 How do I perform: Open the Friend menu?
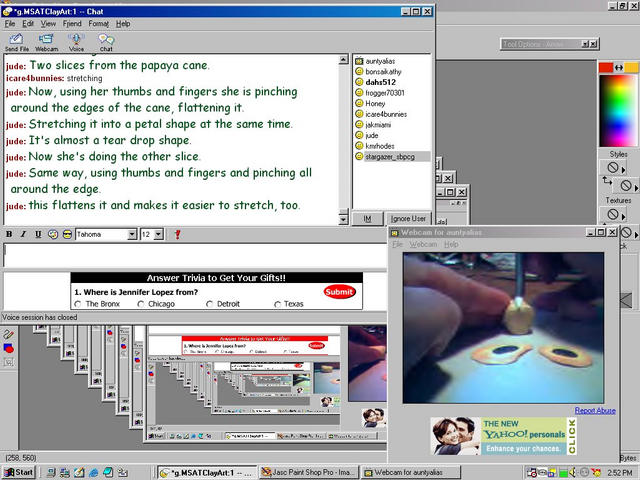tap(72, 24)
